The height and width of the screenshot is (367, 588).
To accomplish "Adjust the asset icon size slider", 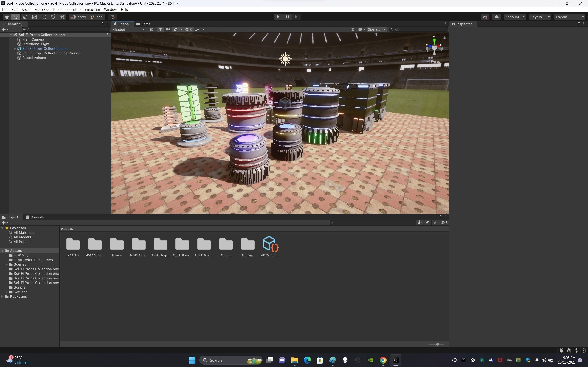I will pos(438,344).
